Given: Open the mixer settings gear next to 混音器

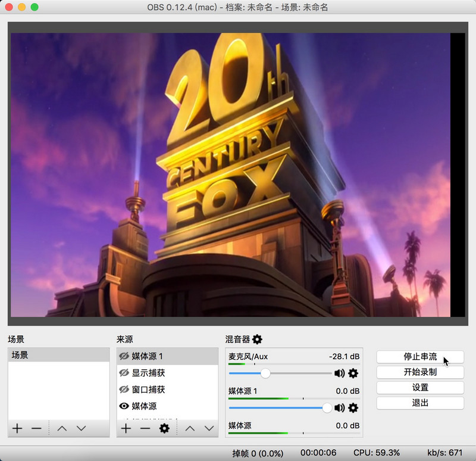Looking at the screenshot, I should (257, 339).
